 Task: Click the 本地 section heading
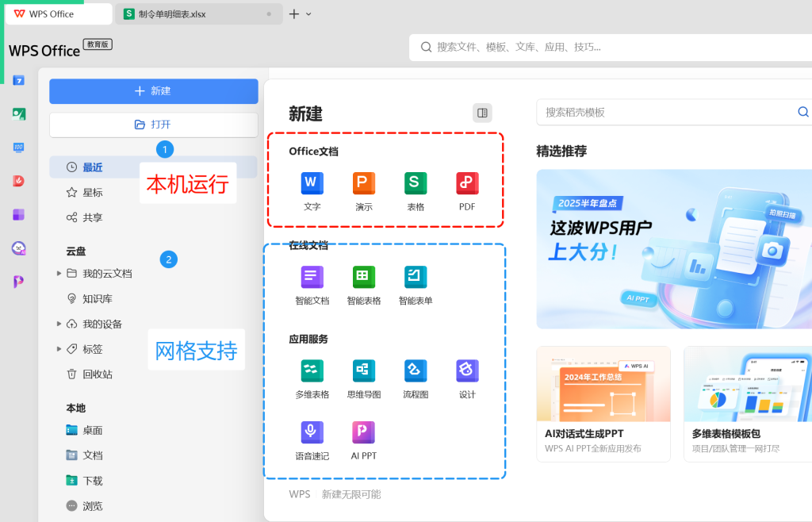point(75,408)
